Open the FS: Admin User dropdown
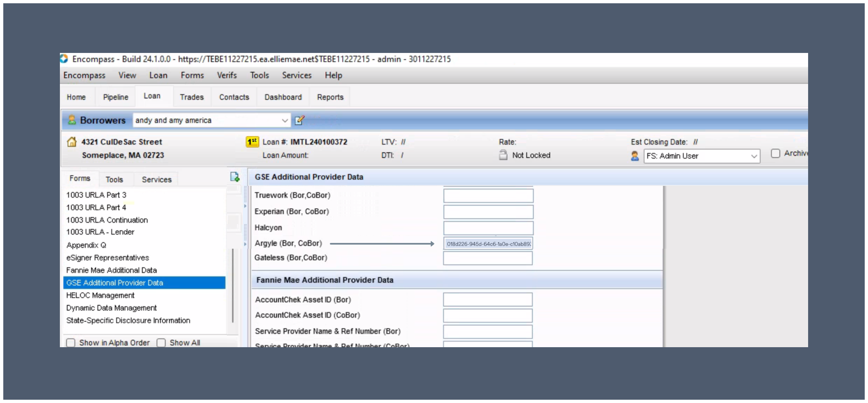The width and height of the screenshot is (868, 403). [754, 156]
